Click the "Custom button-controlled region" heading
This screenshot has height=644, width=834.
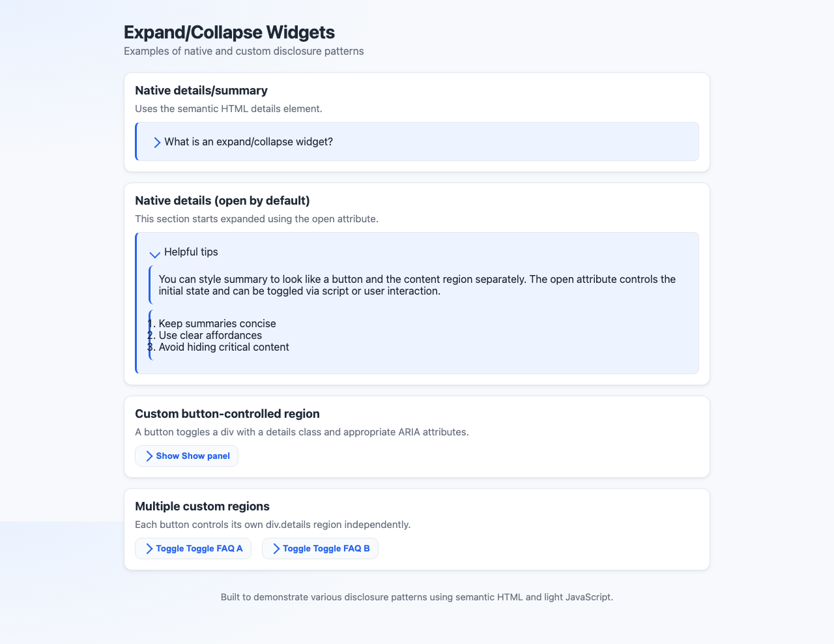point(227,414)
